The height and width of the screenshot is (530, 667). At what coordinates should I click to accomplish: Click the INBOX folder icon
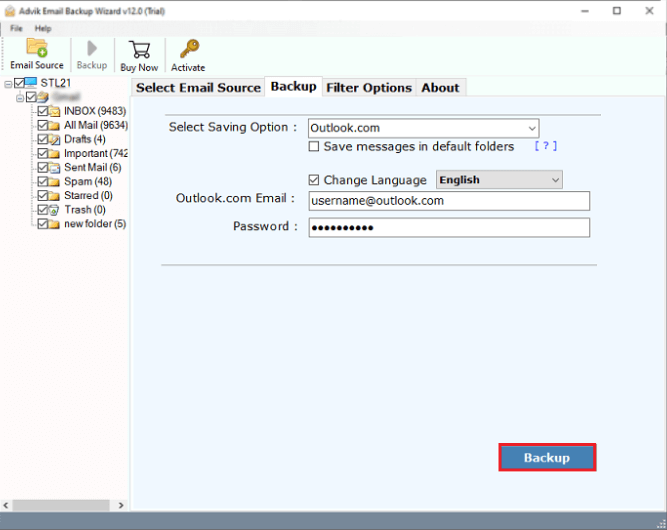click(x=54, y=111)
